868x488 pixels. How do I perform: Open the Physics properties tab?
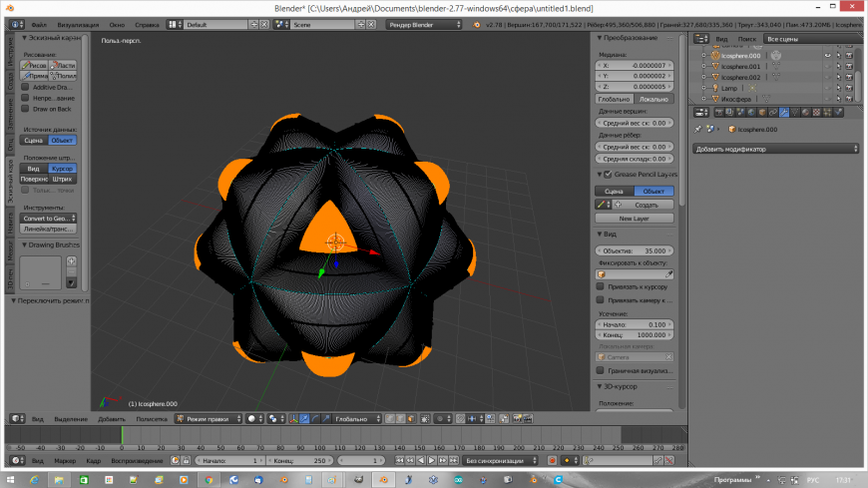pyautogui.click(x=839, y=113)
